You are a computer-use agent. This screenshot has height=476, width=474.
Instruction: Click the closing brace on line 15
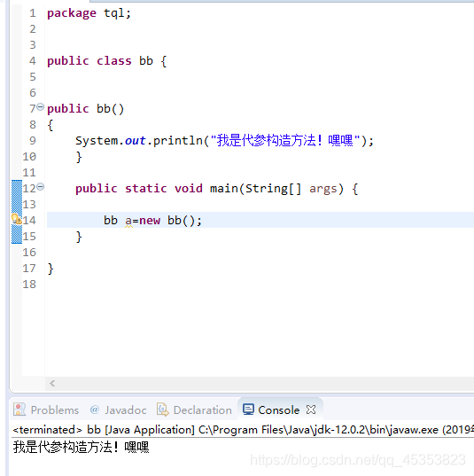click(79, 237)
